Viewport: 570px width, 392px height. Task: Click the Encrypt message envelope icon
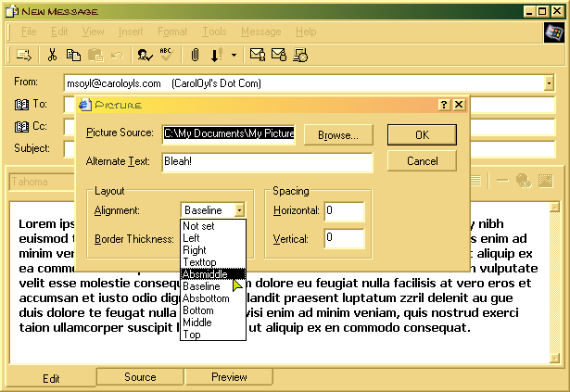point(279,55)
